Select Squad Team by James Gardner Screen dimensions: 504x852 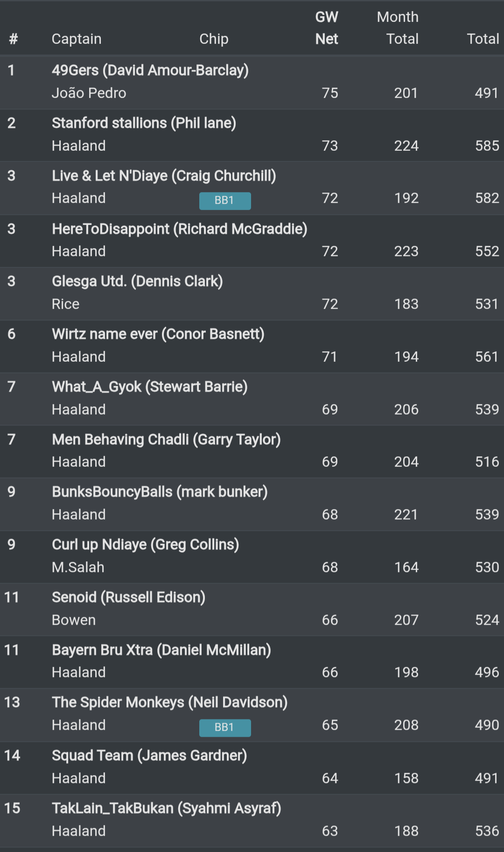[x=150, y=755]
